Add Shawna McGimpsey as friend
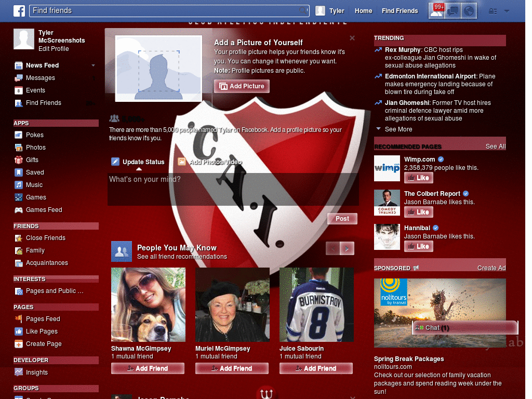The height and width of the screenshot is (399, 532). 148,368
